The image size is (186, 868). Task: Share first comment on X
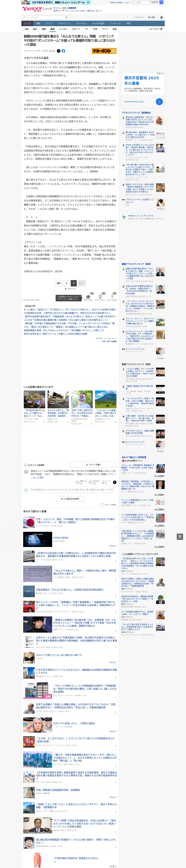[114, 482]
